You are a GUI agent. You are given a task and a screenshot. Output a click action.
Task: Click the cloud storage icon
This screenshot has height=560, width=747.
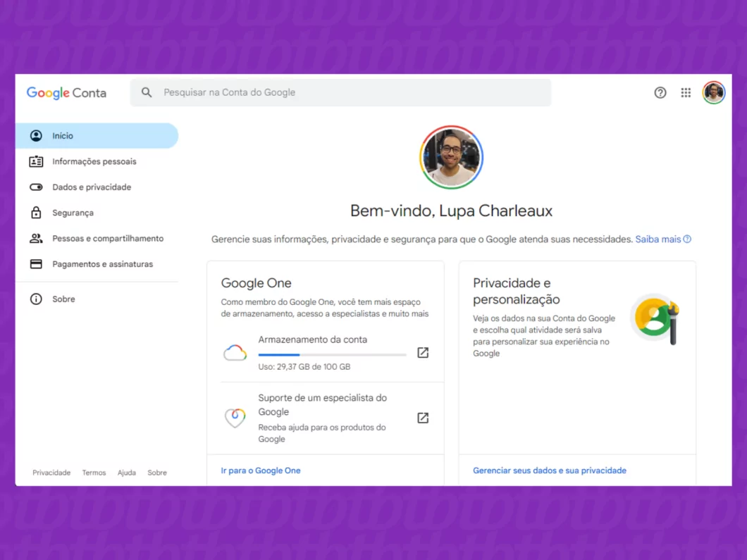click(235, 353)
